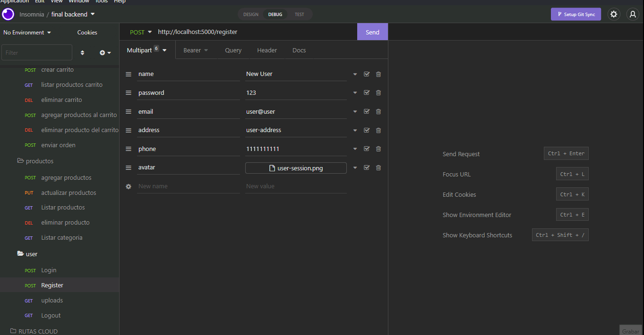Screen dimensions: 644x335
Task: Toggle the address field checkbox off
Action: [367, 130]
